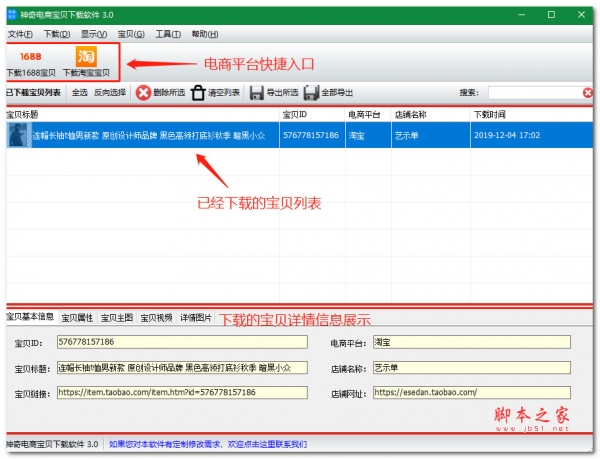Viewport: 600px width, 459px height.
Task: Maximize the application window
Action: (x=551, y=15)
